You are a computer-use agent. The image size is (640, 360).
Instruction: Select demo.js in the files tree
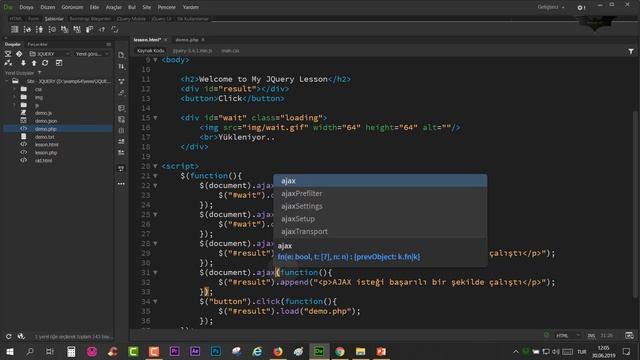[43, 113]
